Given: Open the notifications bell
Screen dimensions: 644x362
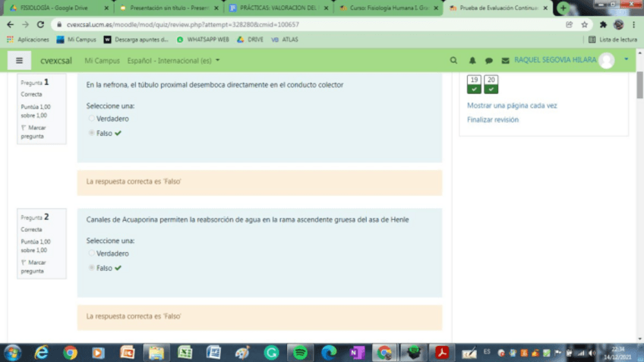Looking at the screenshot, I should [472, 61].
